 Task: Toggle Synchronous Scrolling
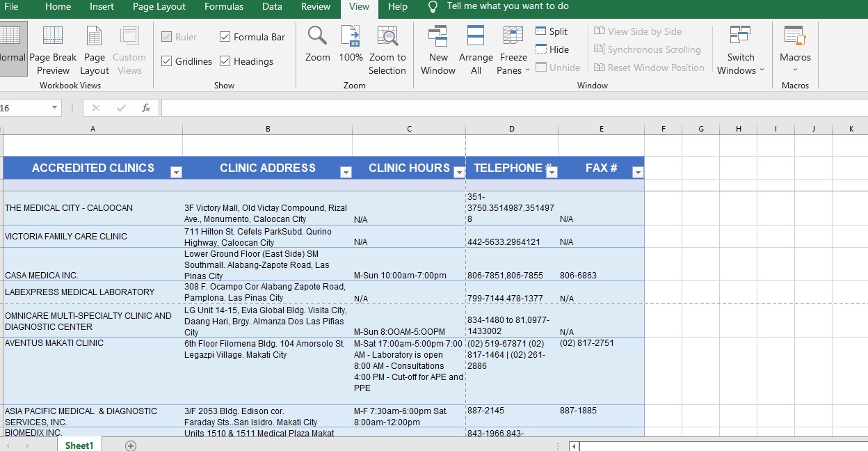(647, 49)
